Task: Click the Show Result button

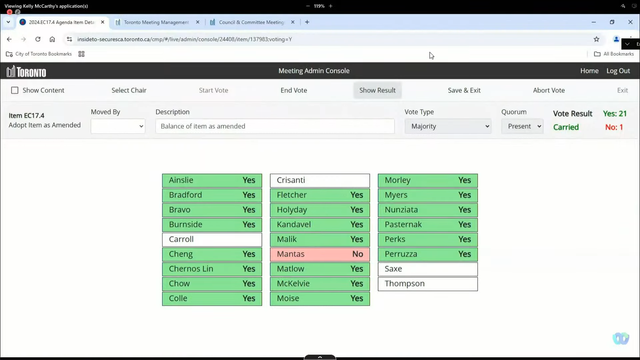Action: tap(378, 90)
